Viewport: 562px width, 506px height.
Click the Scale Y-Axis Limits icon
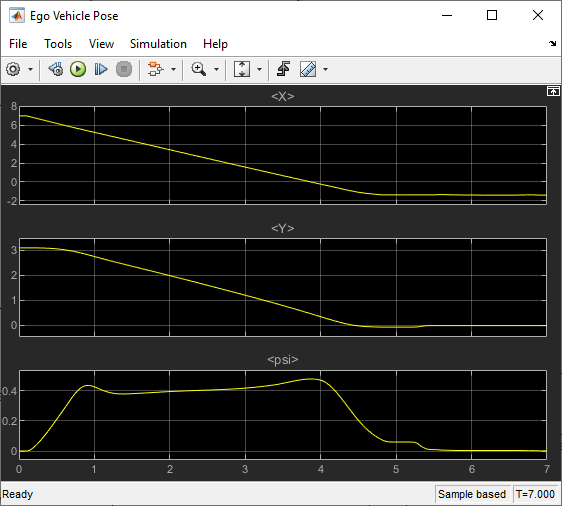tap(242, 69)
